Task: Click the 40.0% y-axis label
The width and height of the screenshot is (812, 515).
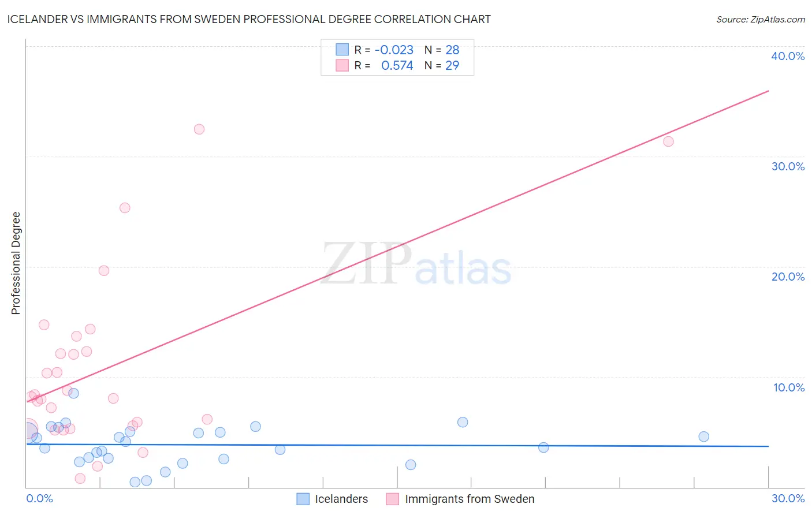Action: point(788,56)
